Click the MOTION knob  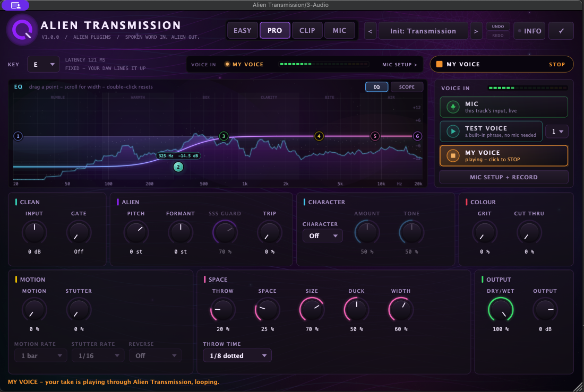click(35, 310)
